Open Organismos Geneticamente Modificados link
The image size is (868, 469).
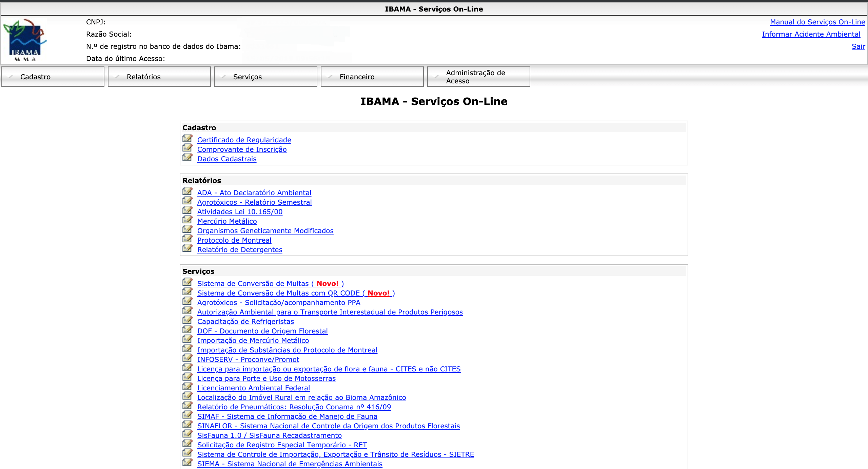pyautogui.click(x=265, y=231)
